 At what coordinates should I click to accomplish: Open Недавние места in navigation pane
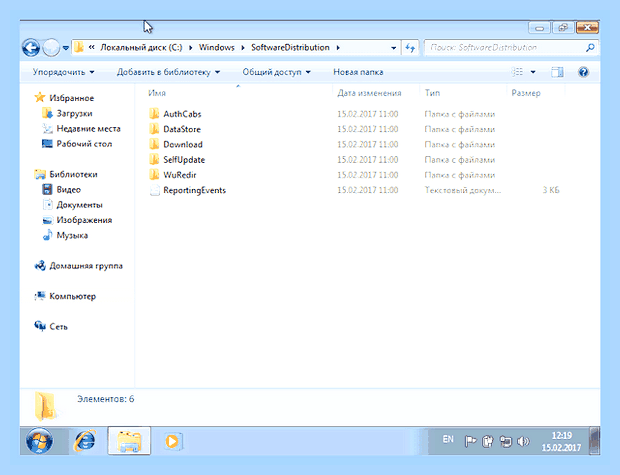tap(88, 129)
